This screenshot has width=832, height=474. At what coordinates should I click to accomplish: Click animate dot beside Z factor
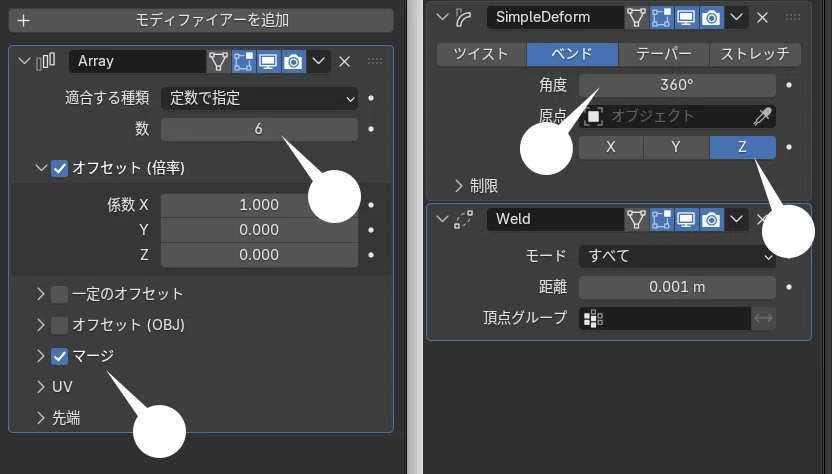click(x=371, y=255)
